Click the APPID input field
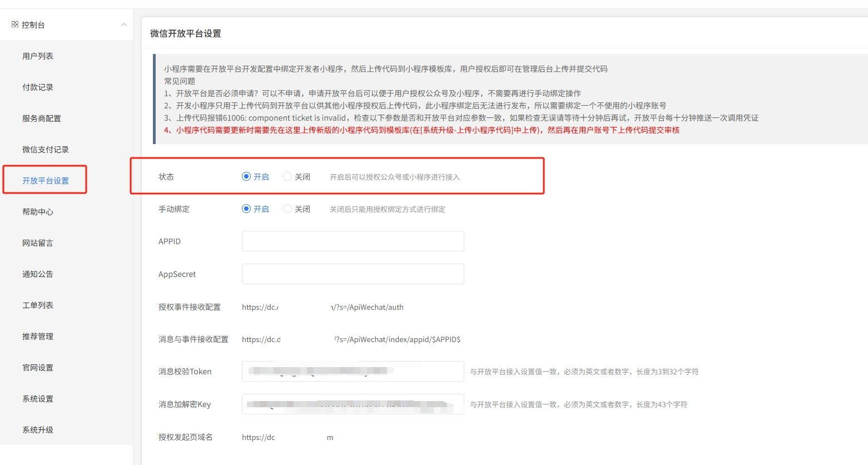Viewport: 868px width, 465px height. pyautogui.click(x=353, y=241)
